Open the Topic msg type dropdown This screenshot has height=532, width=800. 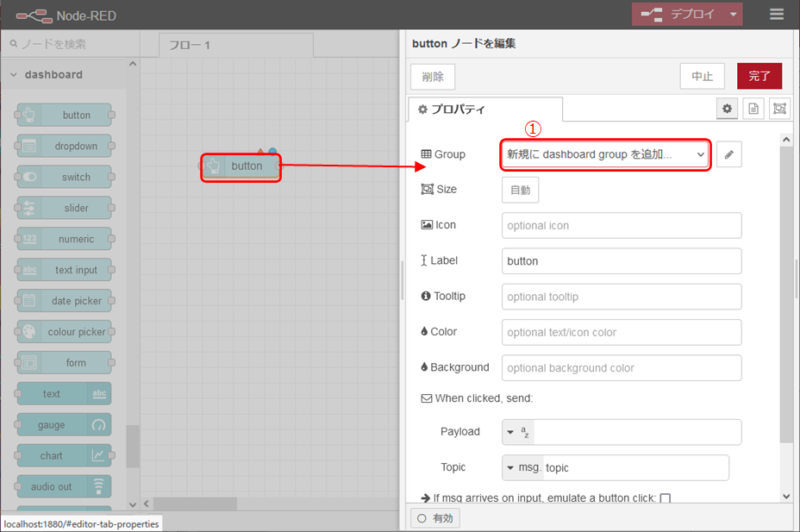522,467
